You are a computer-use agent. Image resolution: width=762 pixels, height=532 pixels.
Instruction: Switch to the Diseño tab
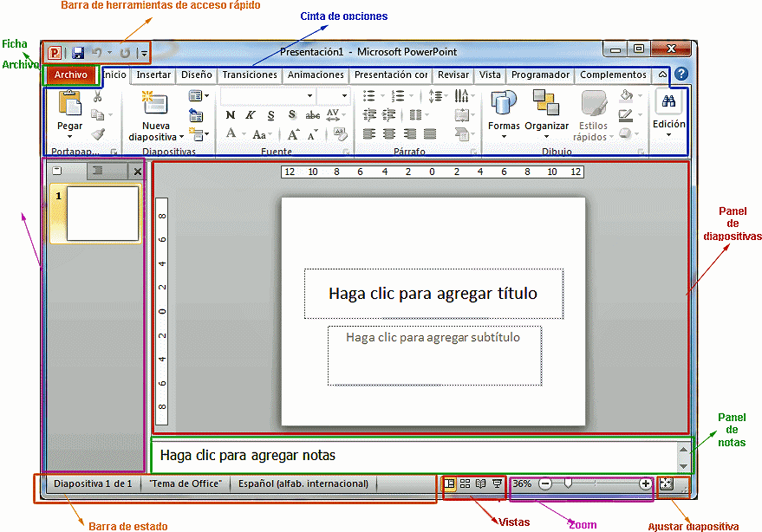[196, 75]
